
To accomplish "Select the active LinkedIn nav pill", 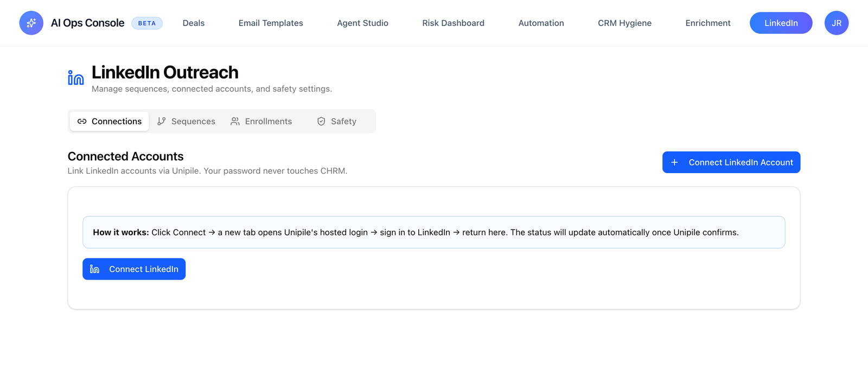I will (x=781, y=23).
